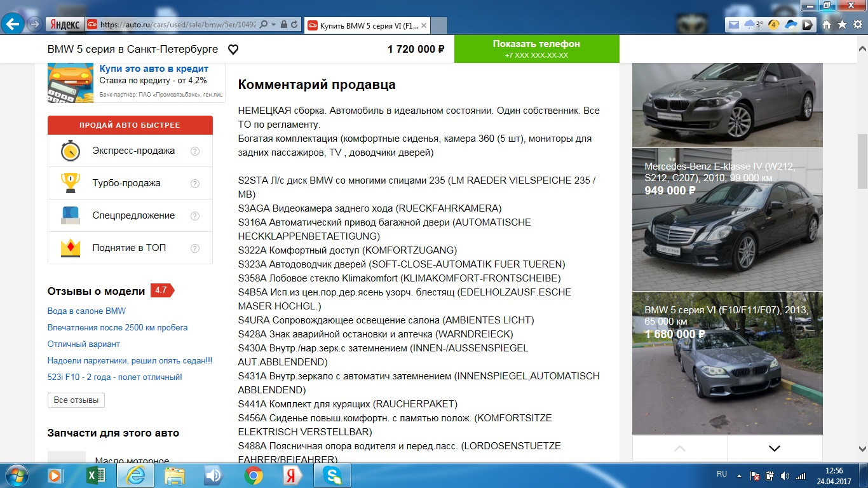Go forward in browser history
Viewport: 868px width, 488px height.
[35, 25]
